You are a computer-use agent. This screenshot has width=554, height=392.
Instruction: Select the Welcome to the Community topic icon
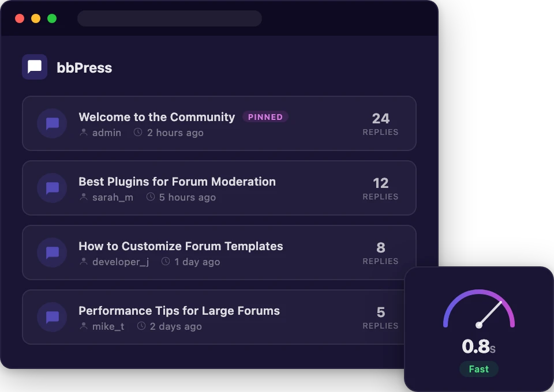click(x=52, y=123)
